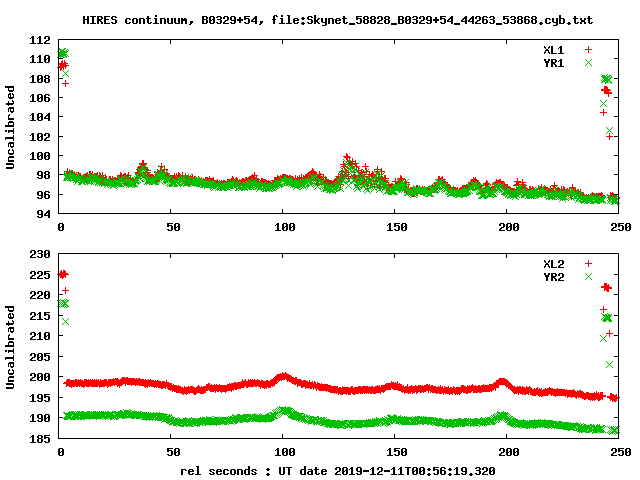Click the XL1 peak near 100 at 128 seconds
640x480 pixels.
(347, 157)
